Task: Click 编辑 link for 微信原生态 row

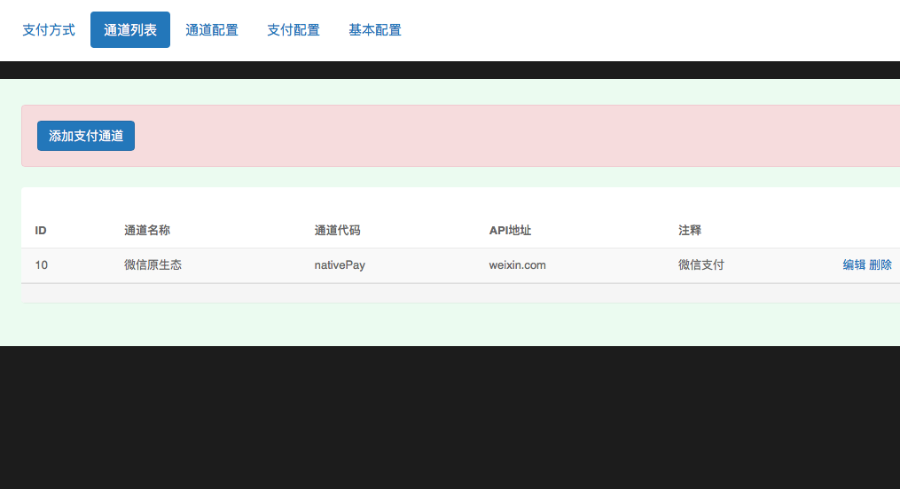Action: click(x=854, y=265)
